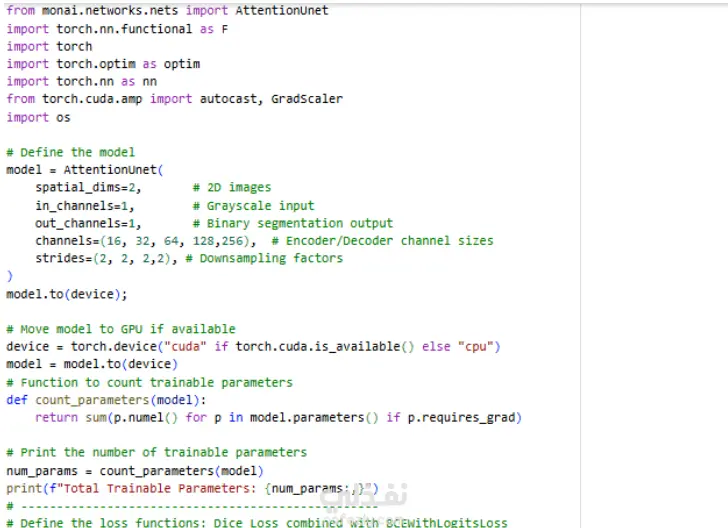This screenshot has height=528, width=728.
Task: Click the line "import torch.nn.functional as F"
Action: pyautogui.click(x=117, y=29)
